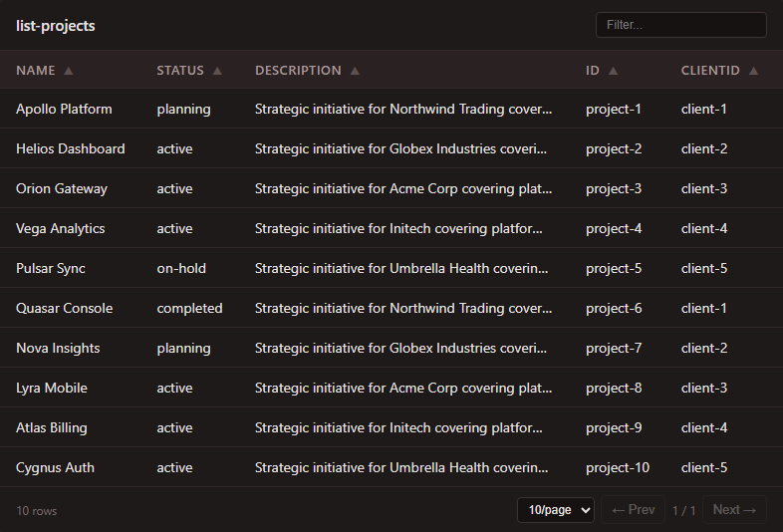The image size is (783, 532).
Task: Sort by the ID column arrow
Action: pos(614,71)
